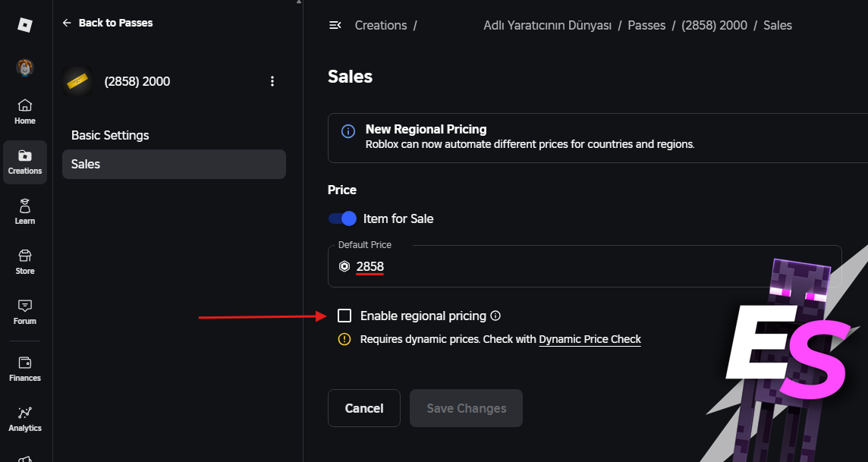Open Analytics in sidebar
868x462 pixels.
25,420
